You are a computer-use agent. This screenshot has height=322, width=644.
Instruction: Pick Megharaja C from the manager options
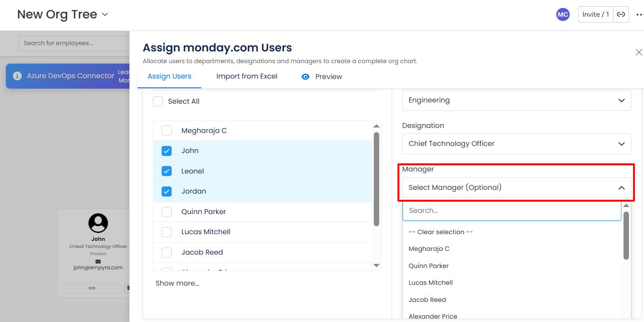pos(429,249)
